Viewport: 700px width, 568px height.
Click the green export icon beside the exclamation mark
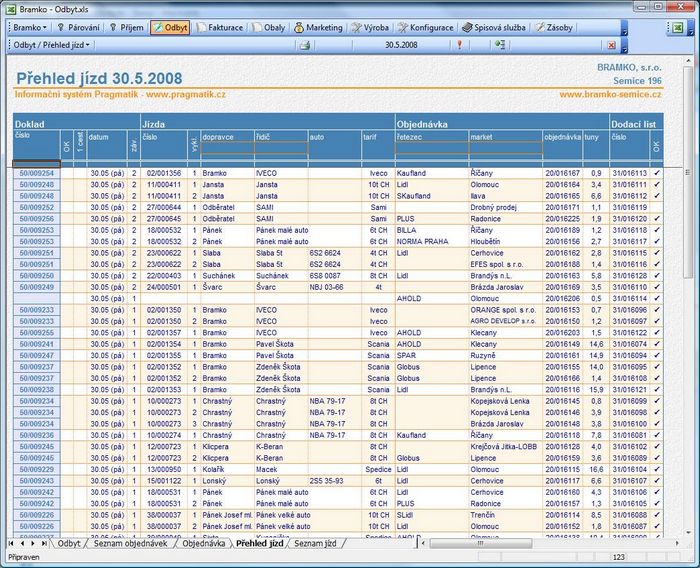(500, 45)
